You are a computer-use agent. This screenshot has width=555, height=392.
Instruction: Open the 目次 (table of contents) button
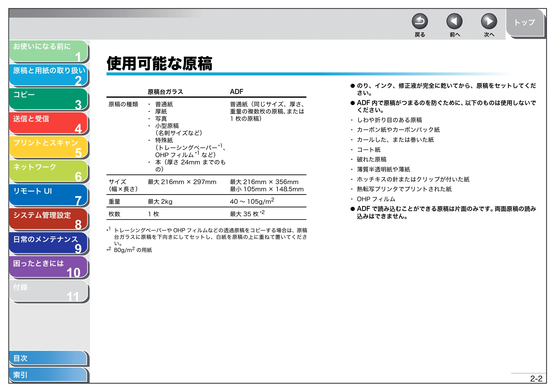48,358
